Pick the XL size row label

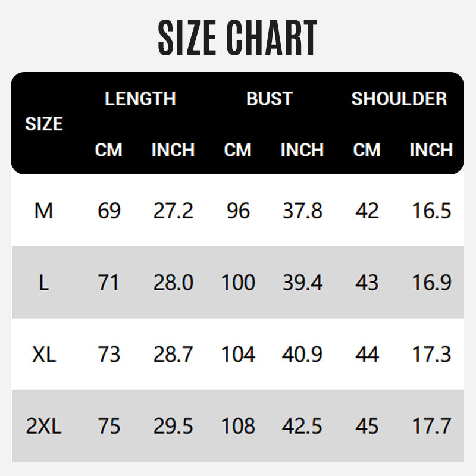pos(44,355)
